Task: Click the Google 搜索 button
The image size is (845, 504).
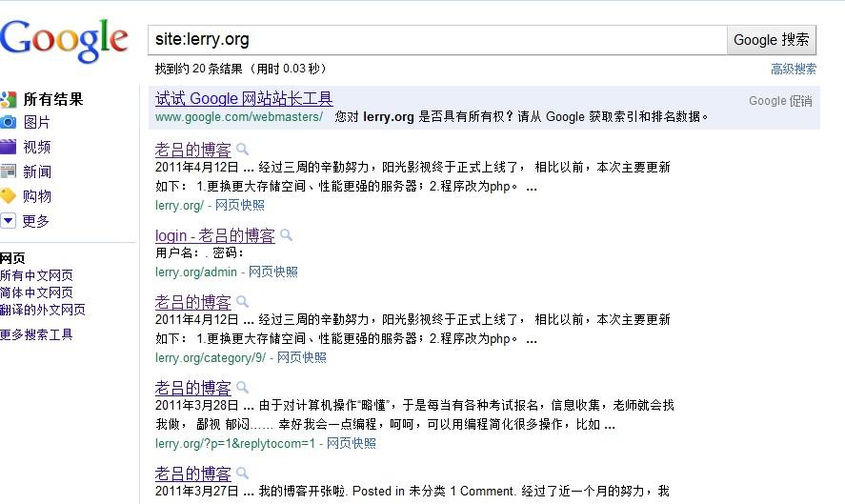Action: [x=772, y=40]
